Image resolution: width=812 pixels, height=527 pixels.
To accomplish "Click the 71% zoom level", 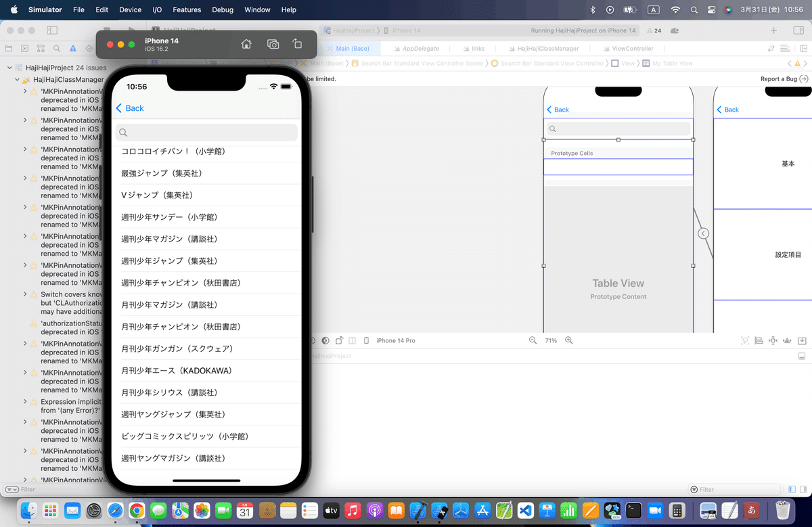I will tap(551, 340).
